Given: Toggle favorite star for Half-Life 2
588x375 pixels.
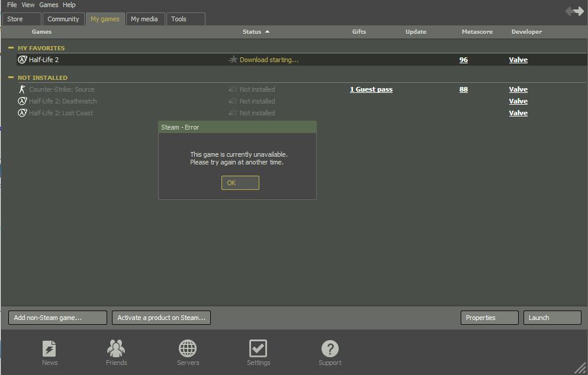Looking at the screenshot, I should click(233, 59).
